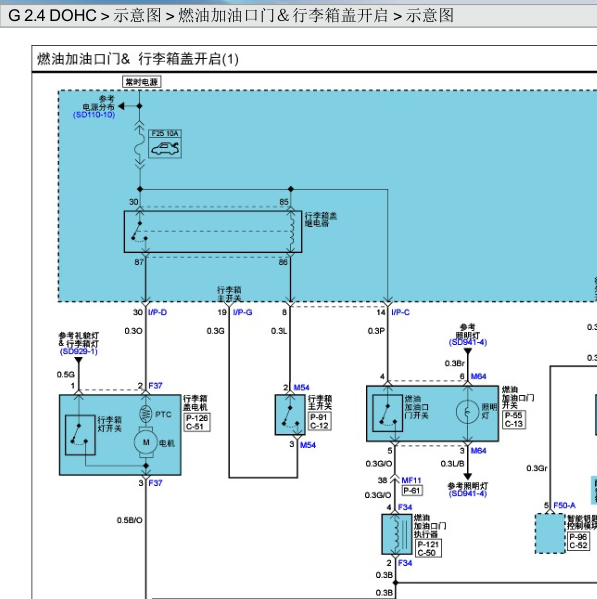Click the lower SD941-4 illumination reference link
Viewport: 597px width, 599px height.
pyautogui.click(x=468, y=494)
